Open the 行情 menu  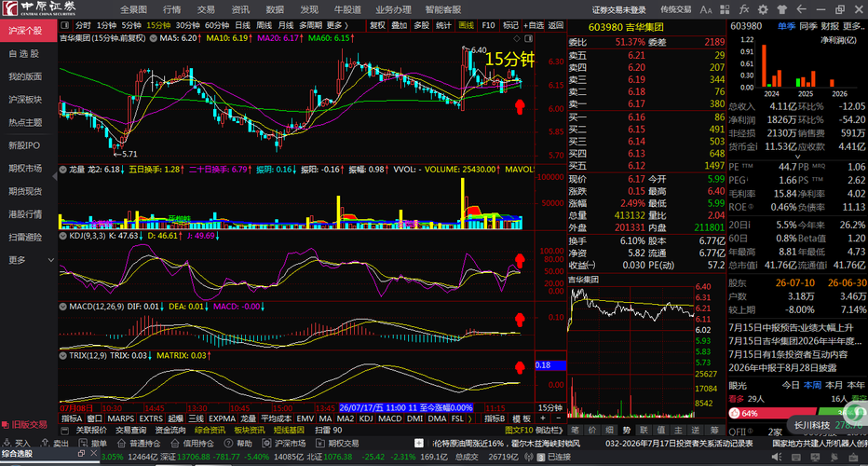coord(171,9)
